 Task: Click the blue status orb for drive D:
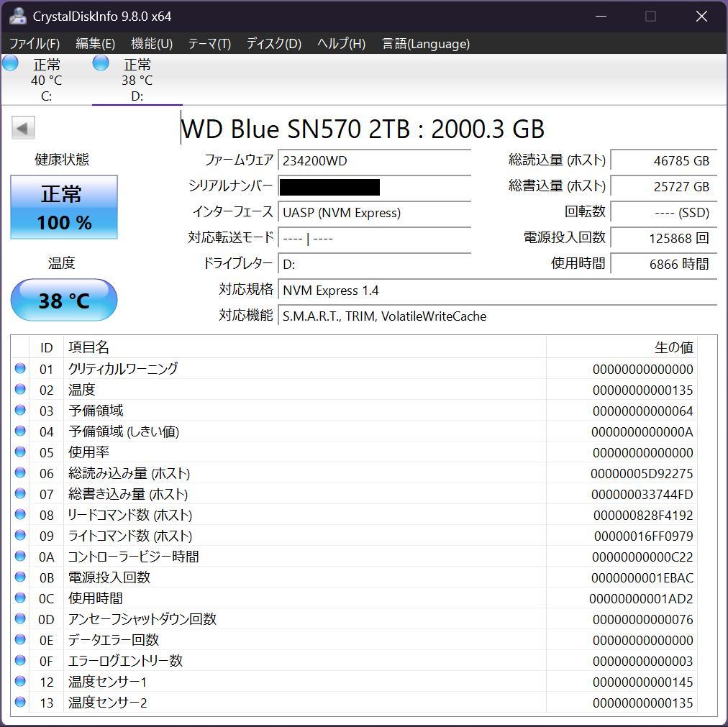(x=101, y=63)
